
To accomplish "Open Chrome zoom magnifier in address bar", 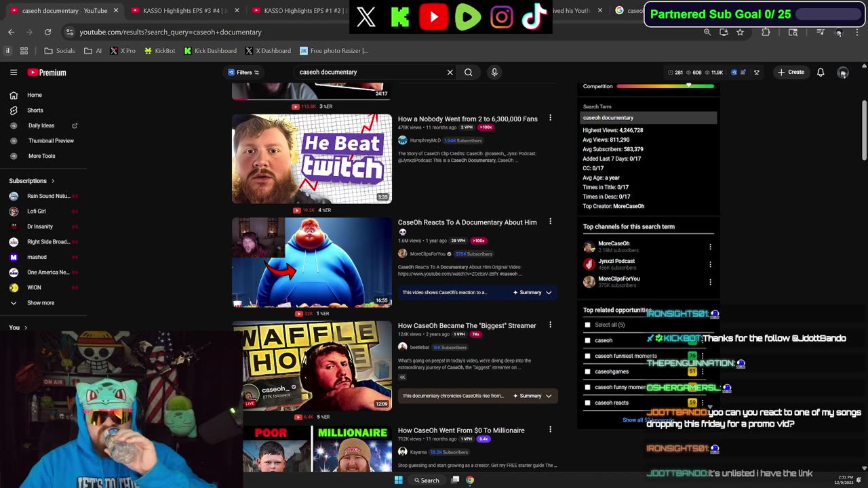I will click(707, 32).
